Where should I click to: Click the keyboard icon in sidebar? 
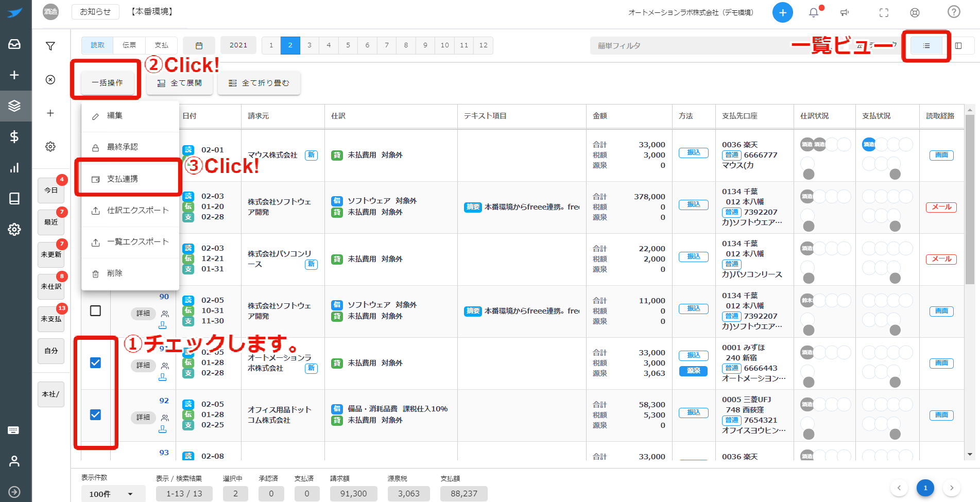(x=13, y=430)
